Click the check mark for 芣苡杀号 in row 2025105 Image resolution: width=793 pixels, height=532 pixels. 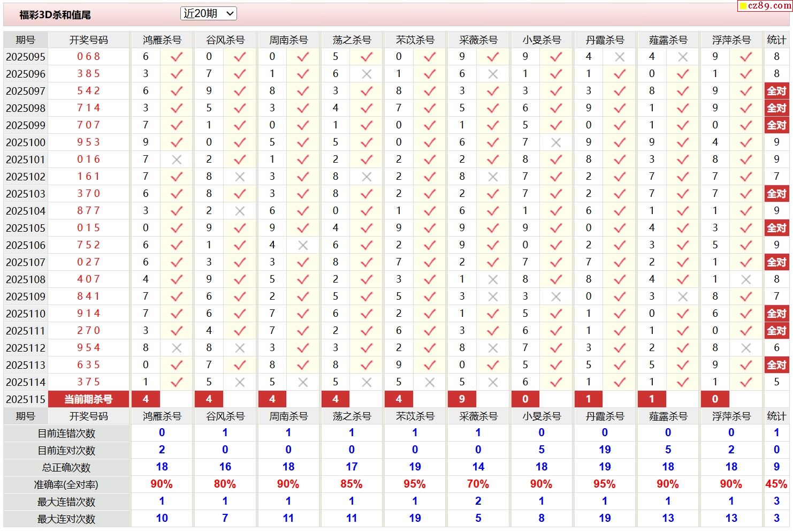[x=430, y=228]
